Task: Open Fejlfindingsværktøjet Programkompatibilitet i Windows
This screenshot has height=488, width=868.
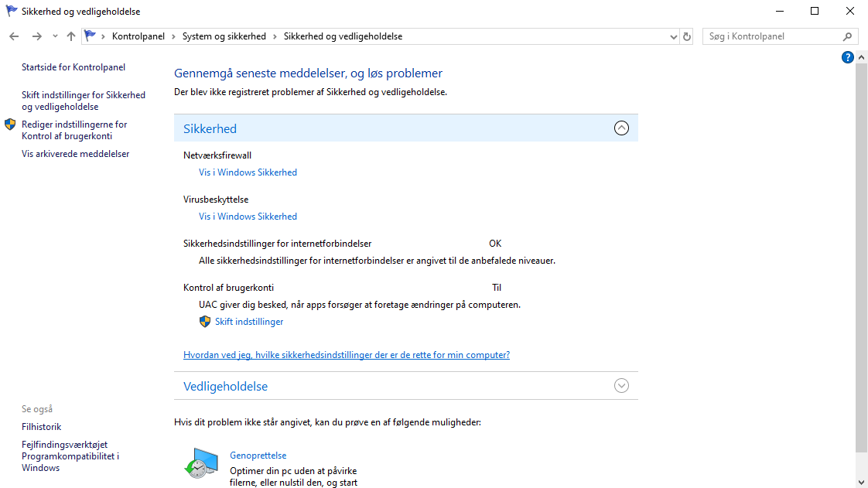Action: [x=70, y=456]
